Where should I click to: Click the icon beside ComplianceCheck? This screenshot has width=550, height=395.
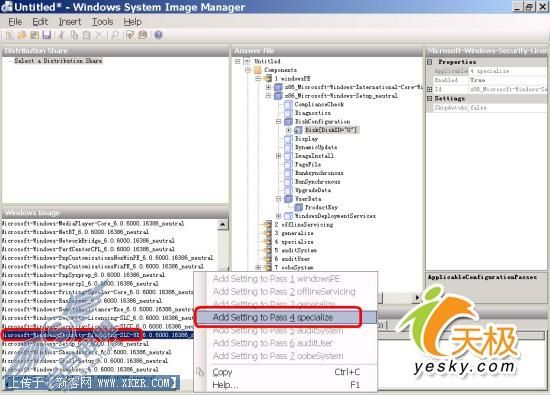288,104
